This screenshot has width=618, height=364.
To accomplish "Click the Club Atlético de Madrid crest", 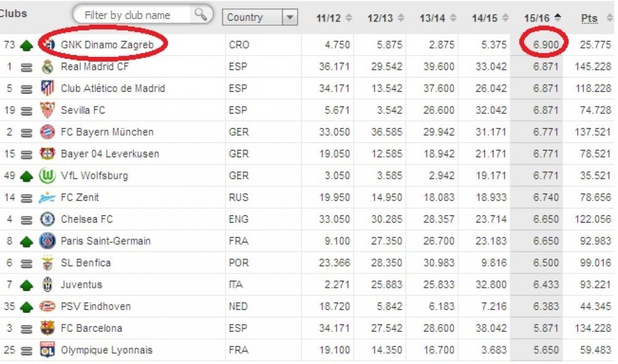I will pos(48,88).
